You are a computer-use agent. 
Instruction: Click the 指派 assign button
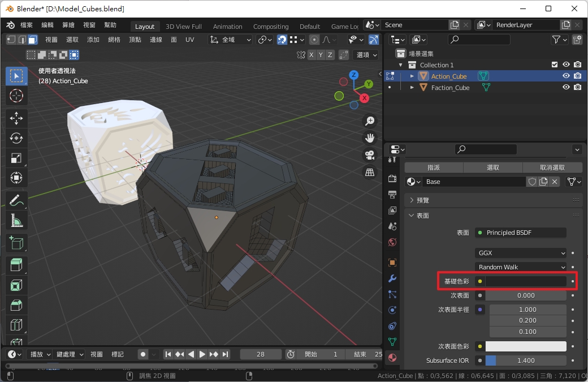pyautogui.click(x=434, y=168)
